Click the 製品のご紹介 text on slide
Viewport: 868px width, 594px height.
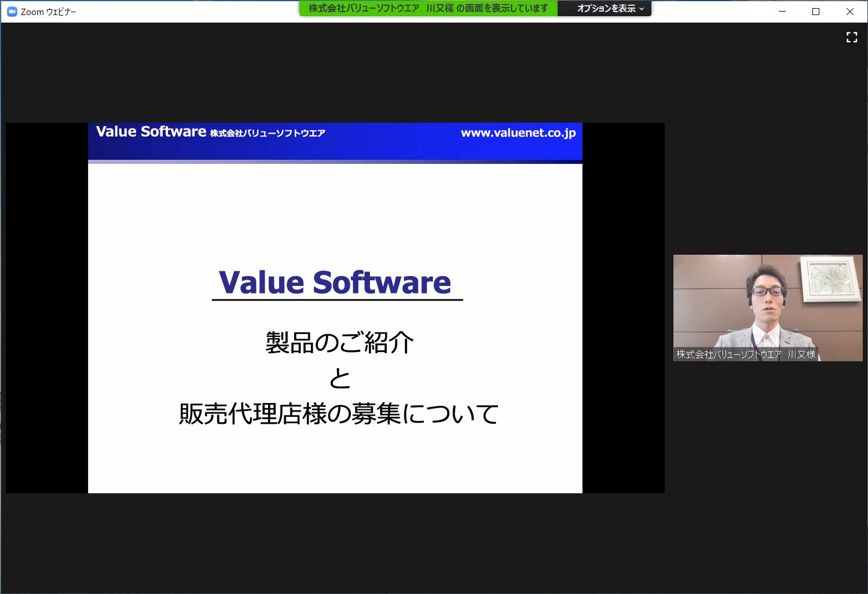339,343
